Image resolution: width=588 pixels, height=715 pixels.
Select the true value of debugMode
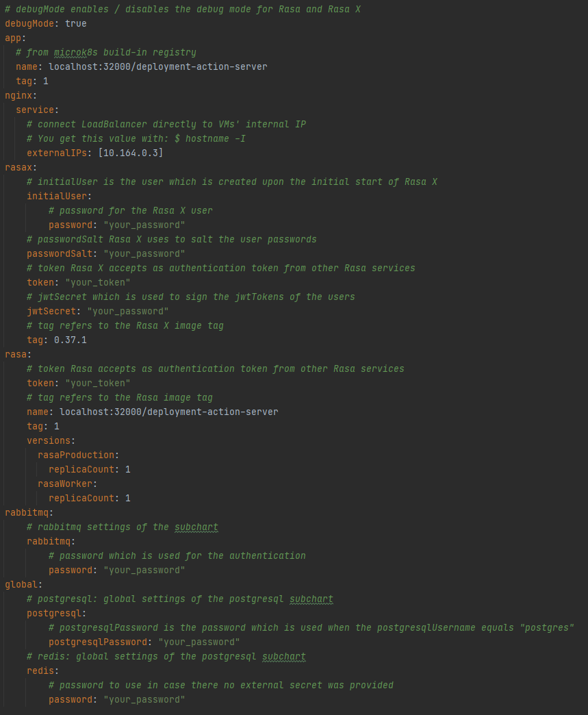(x=75, y=23)
